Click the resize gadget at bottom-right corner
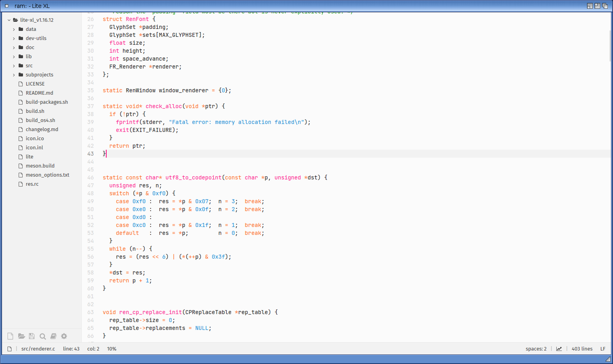 pos(608,359)
